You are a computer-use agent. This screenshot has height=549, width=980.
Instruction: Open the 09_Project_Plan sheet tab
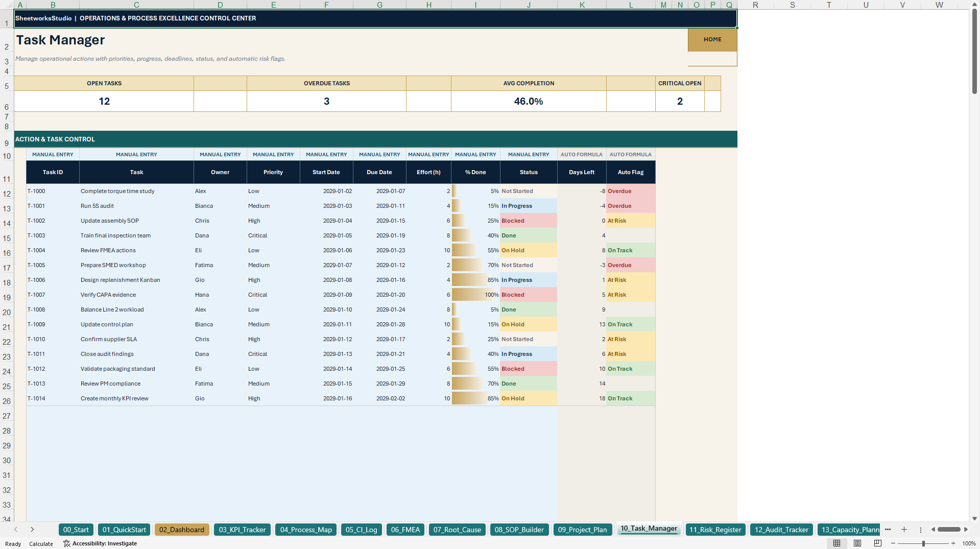pyautogui.click(x=582, y=530)
